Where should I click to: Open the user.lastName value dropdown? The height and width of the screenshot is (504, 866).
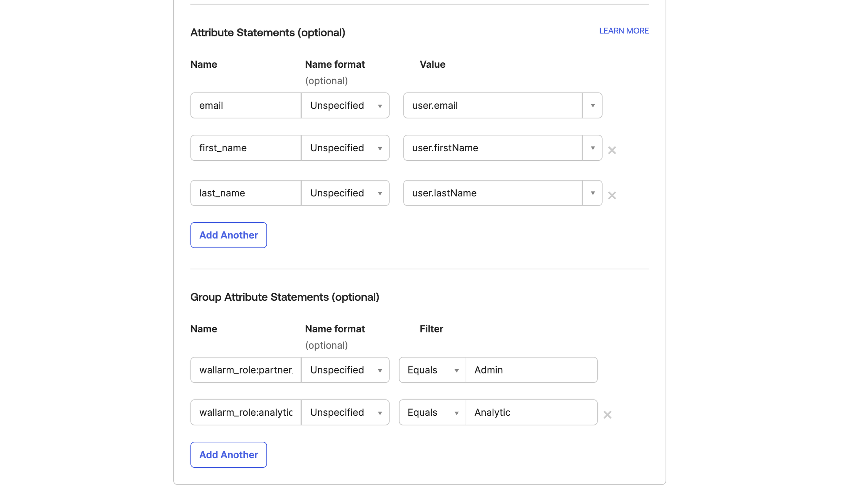coord(592,193)
